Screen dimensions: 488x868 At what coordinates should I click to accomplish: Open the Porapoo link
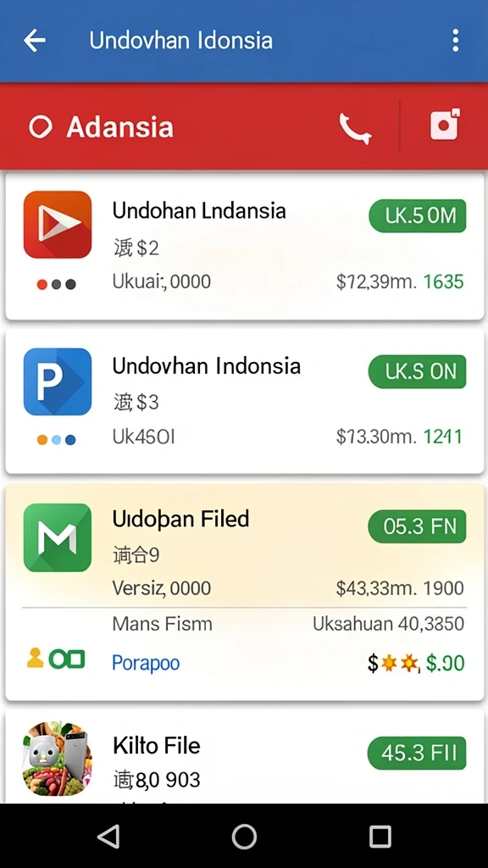146,663
